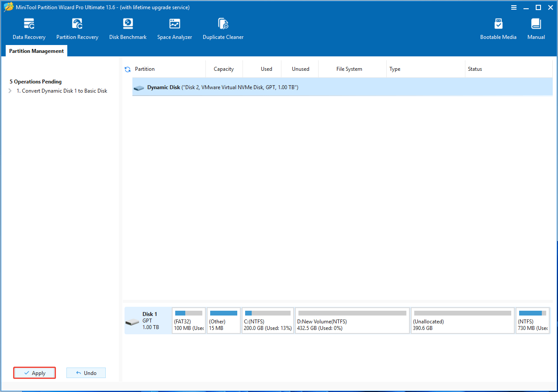Sort by Status column
This screenshot has width=558, height=392.
[x=509, y=69]
